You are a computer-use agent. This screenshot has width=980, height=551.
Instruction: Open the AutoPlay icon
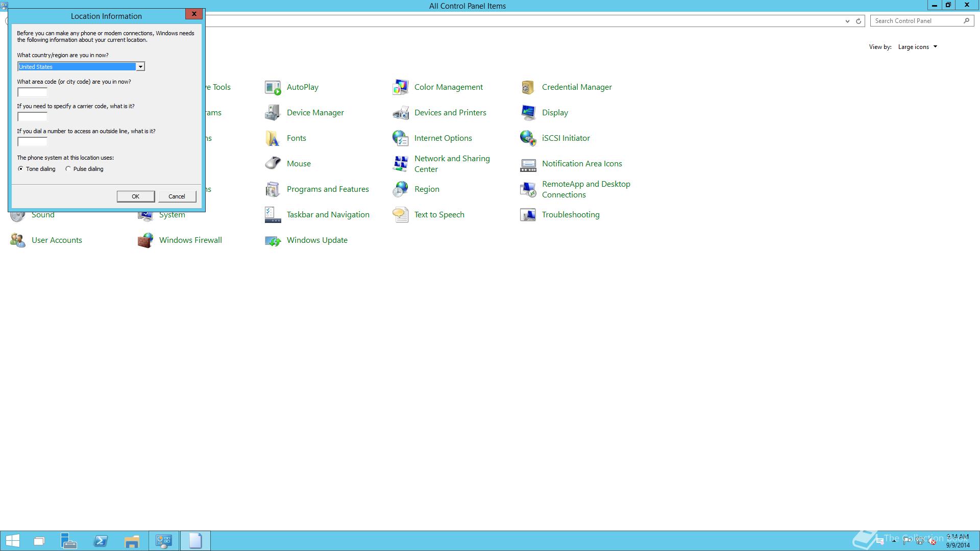pos(273,87)
